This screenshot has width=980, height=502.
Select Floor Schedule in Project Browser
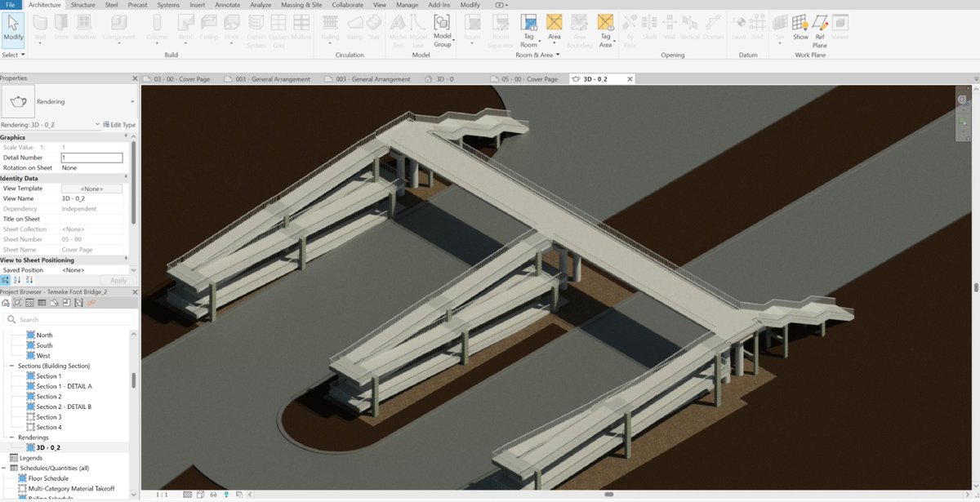pyautogui.click(x=49, y=478)
